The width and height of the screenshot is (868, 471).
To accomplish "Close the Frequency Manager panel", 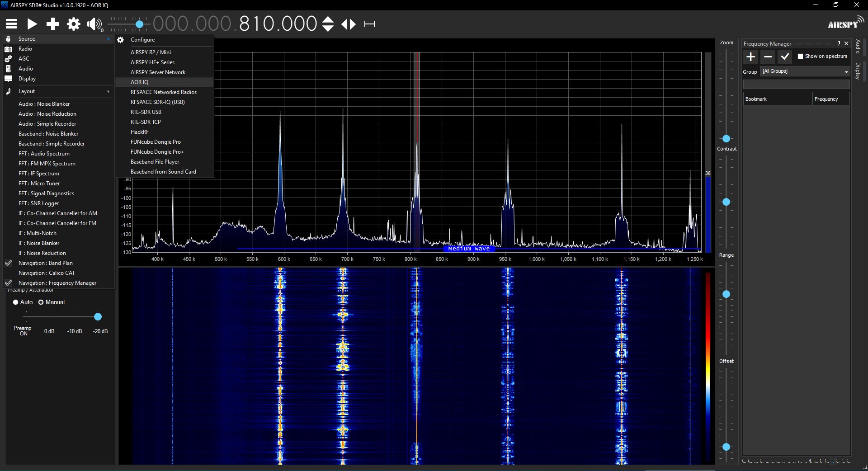I will pyautogui.click(x=846, y=43).
